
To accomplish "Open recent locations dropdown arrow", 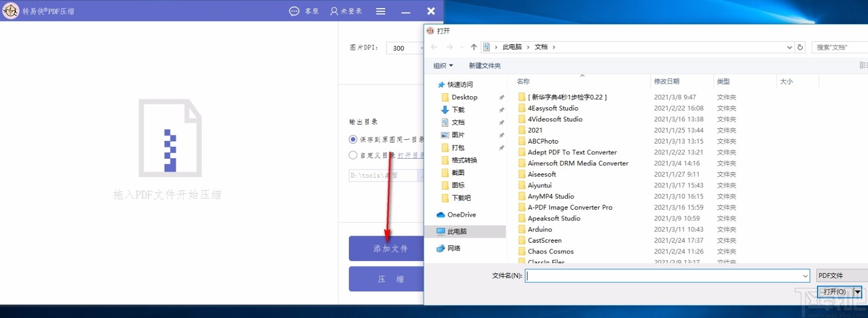I will pyautogui.click(x=462, y=47).
